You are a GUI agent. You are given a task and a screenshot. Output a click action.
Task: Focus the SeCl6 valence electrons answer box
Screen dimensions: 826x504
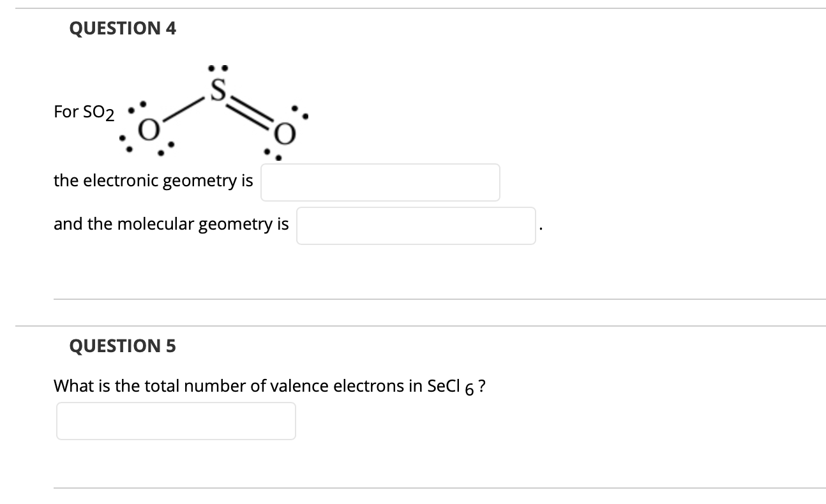176,421
